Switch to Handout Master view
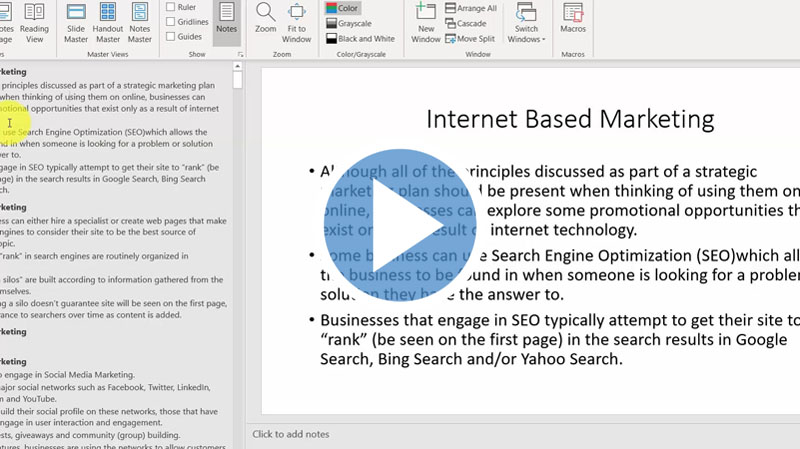The width and height of the screenshot is (800, 449). pyautogui.click(x=108, y=23)
